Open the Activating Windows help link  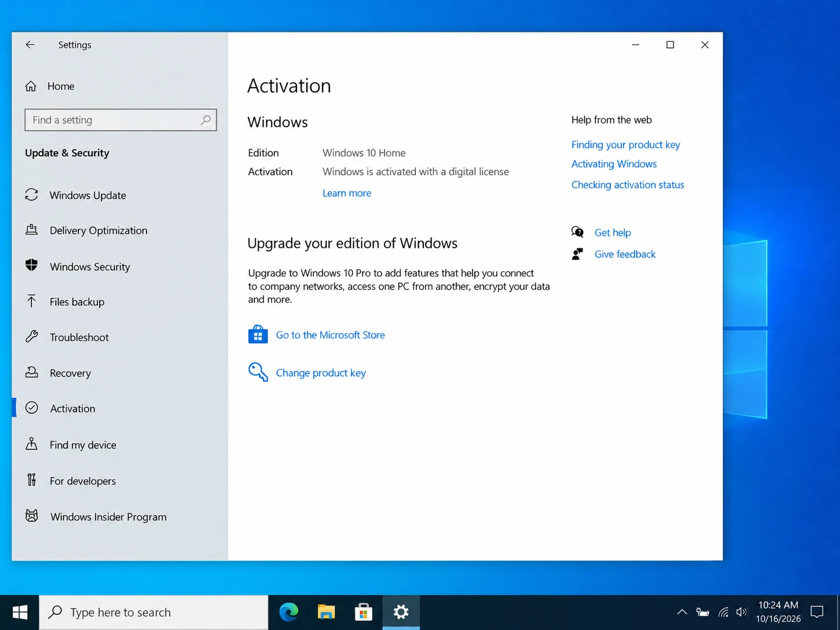(614, 164)
